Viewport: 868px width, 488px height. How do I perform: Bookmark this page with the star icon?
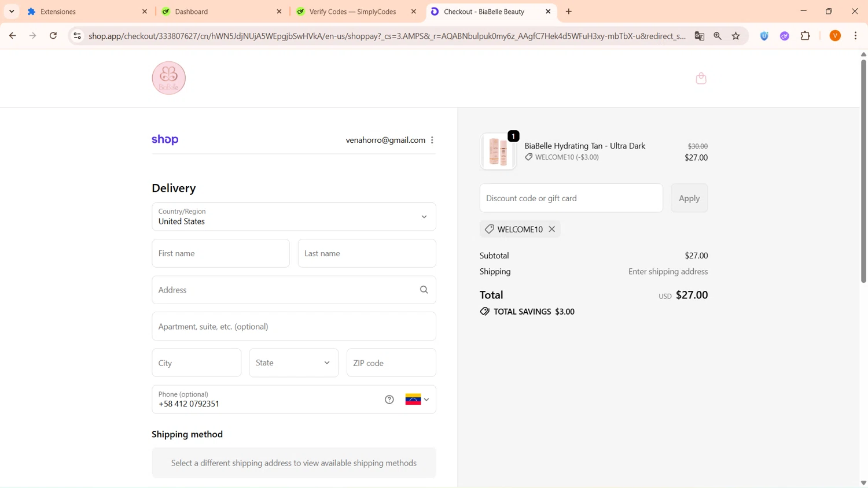click(x=736, y=36)
